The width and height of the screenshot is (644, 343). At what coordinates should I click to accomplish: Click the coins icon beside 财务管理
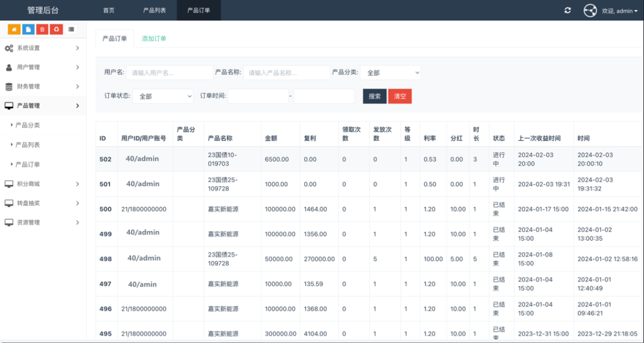9,87
